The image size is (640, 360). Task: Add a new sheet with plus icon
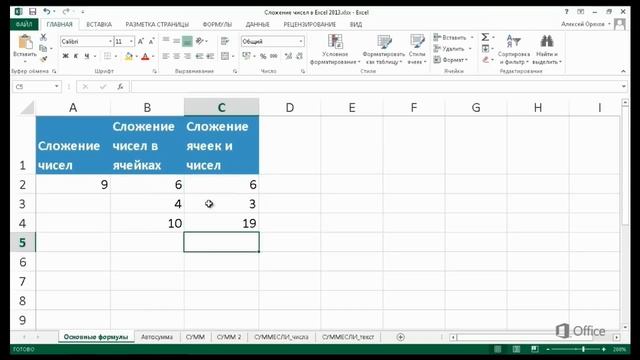(400, 337)
